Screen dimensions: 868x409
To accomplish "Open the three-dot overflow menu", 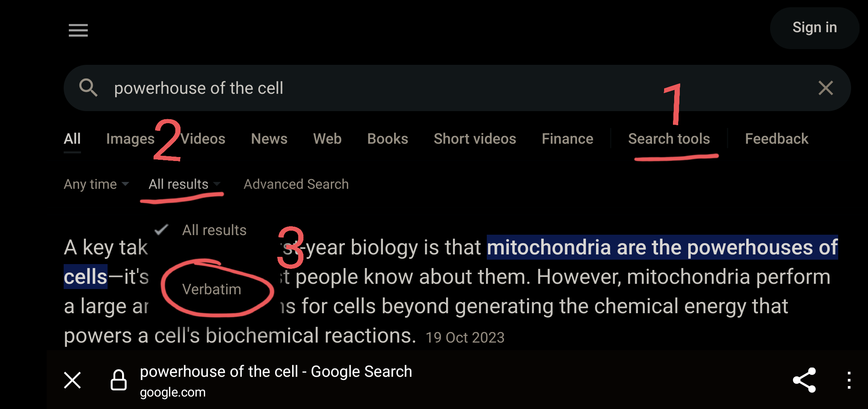I will click(849, 380).
